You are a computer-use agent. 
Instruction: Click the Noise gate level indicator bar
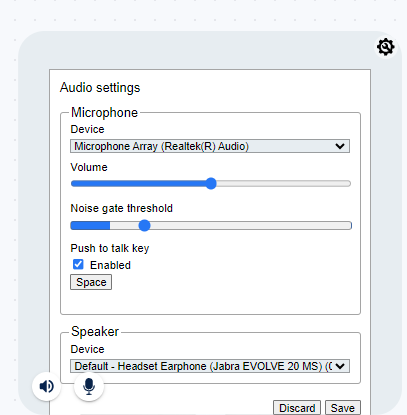pos(90,226)
